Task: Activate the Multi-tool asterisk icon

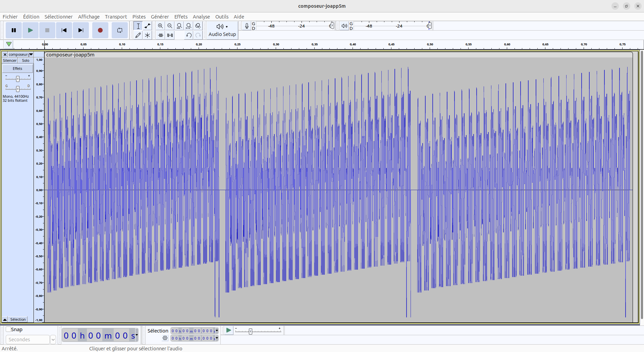Action: (147, 35)
